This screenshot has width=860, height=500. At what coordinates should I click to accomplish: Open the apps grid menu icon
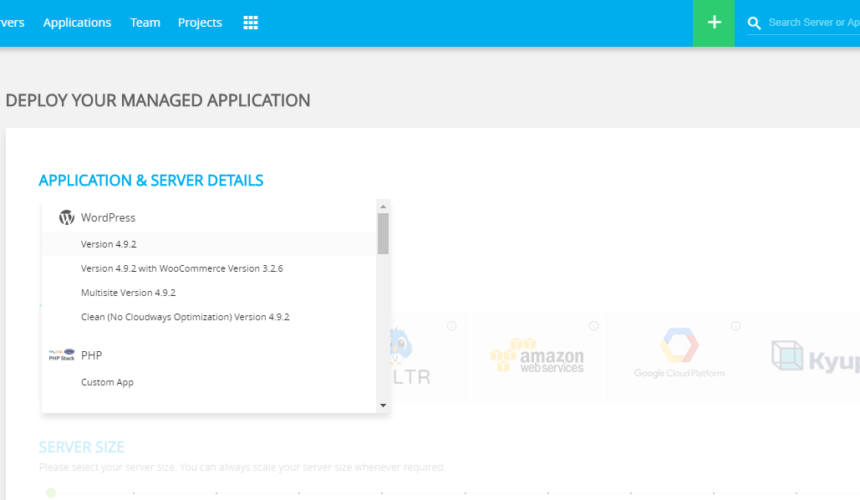click(251, 22)
